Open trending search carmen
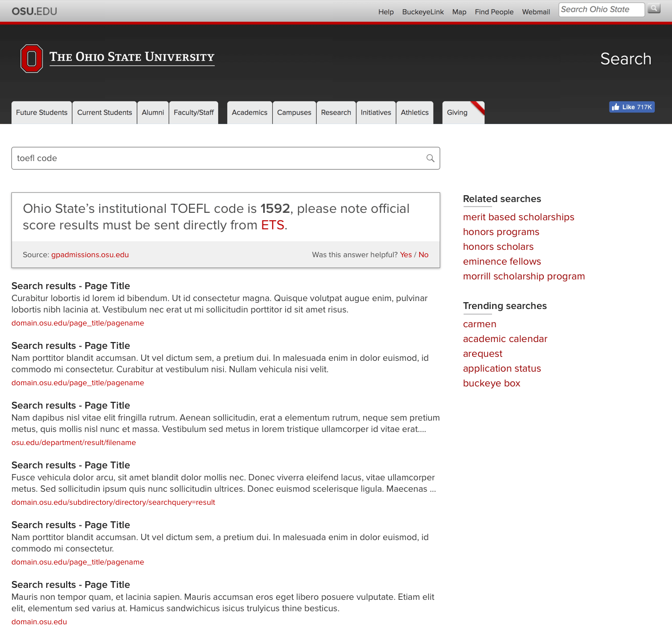 point(480,324)
